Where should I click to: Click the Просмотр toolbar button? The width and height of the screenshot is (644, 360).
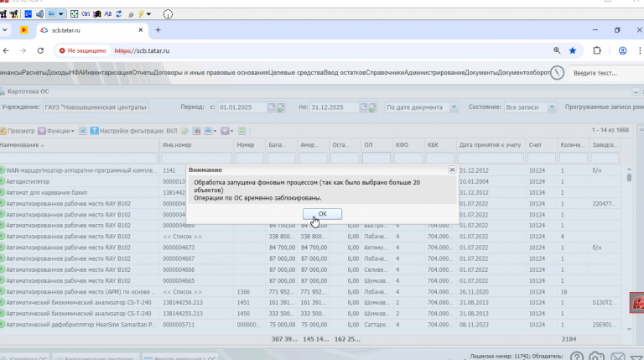[18, 131]
